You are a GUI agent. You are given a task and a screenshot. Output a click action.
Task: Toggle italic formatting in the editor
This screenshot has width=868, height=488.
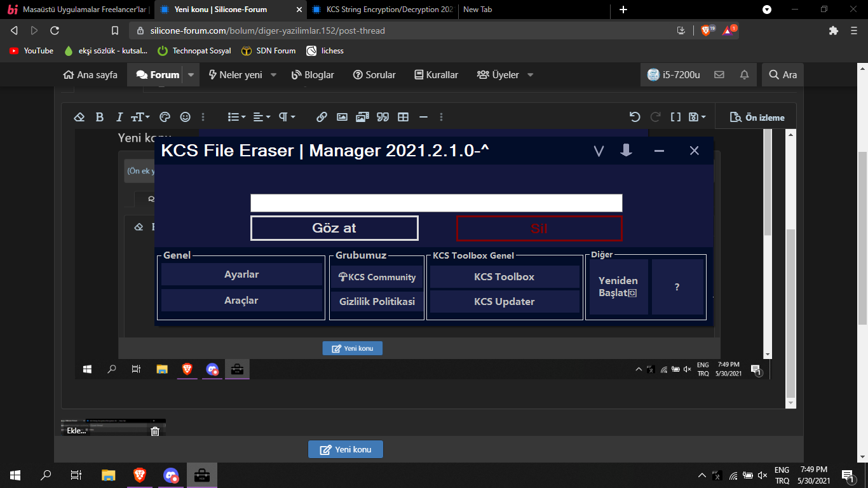[119, 117]
